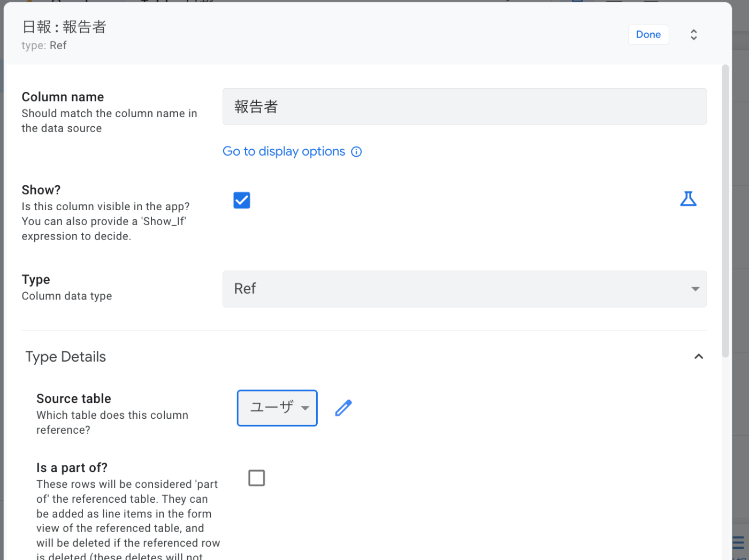
Task: Click the Type Details section heading
Action: 66,357
